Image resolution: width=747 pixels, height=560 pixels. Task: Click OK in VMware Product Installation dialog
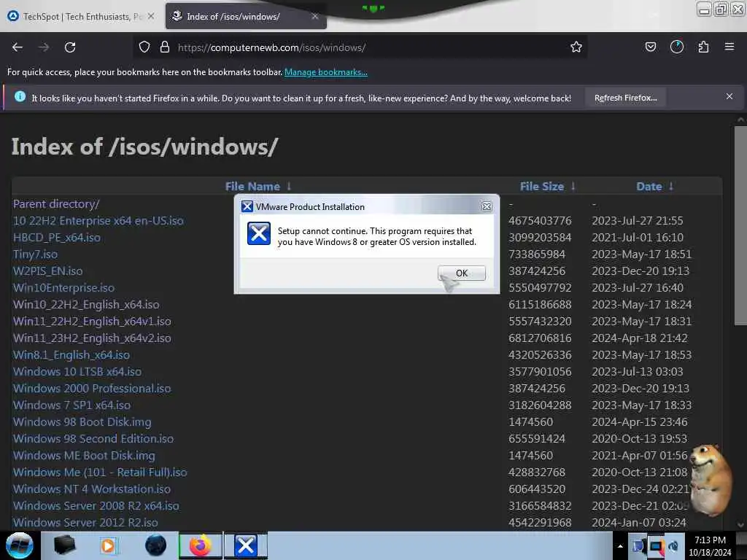[462, 273]
